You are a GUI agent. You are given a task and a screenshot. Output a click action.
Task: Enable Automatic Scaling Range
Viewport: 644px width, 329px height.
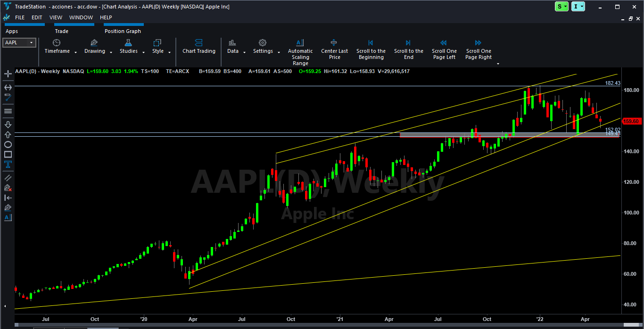300,52
